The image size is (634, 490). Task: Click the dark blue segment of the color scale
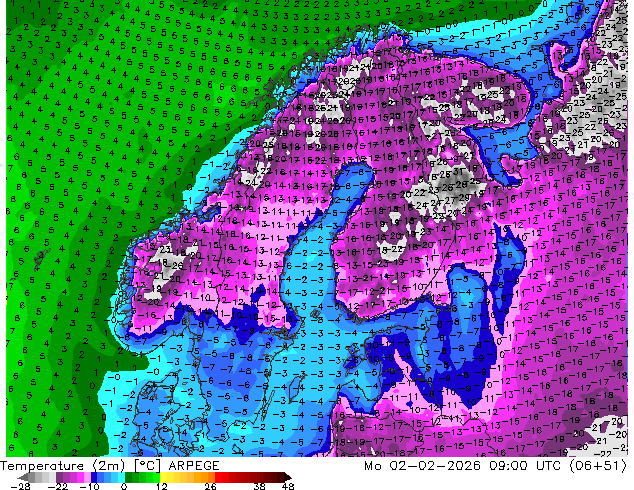[x=94, y=477]
